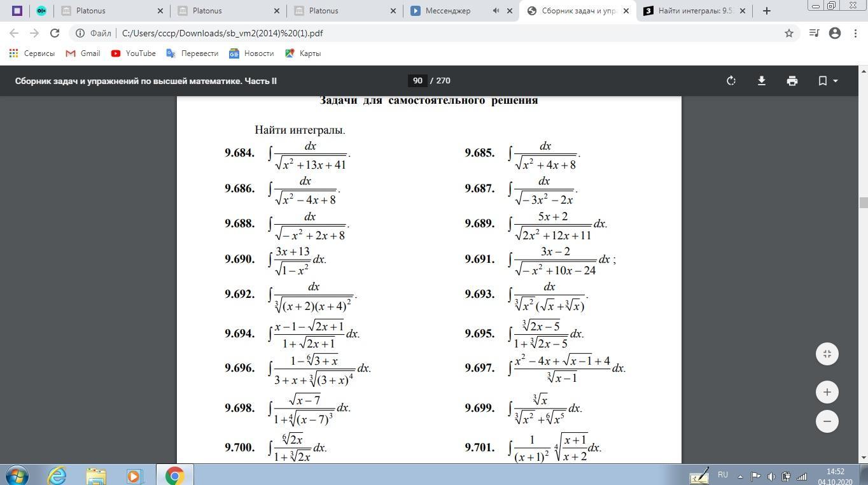Show hidden tray icons arrow
This screenshot has height=485, width=868.
point(740,476)
